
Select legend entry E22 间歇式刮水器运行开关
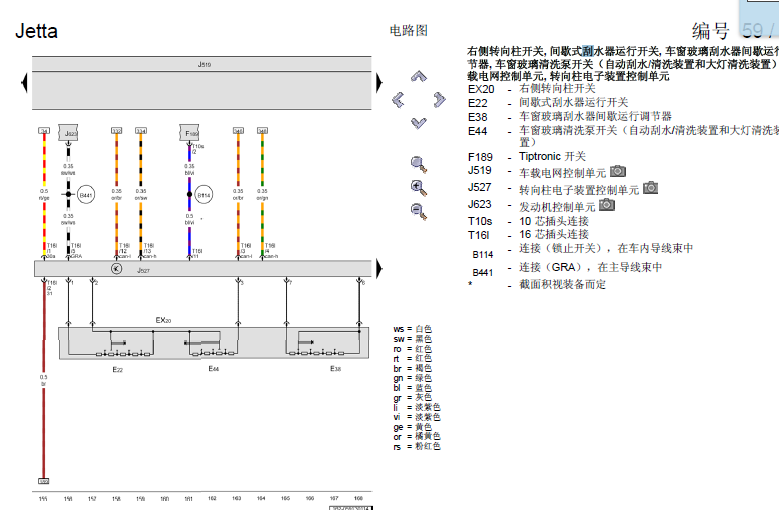pyautogui.click(x=548, y=102)
